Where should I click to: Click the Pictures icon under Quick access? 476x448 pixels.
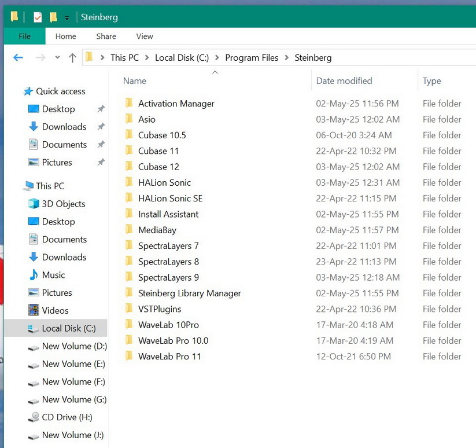click(34, 162)
